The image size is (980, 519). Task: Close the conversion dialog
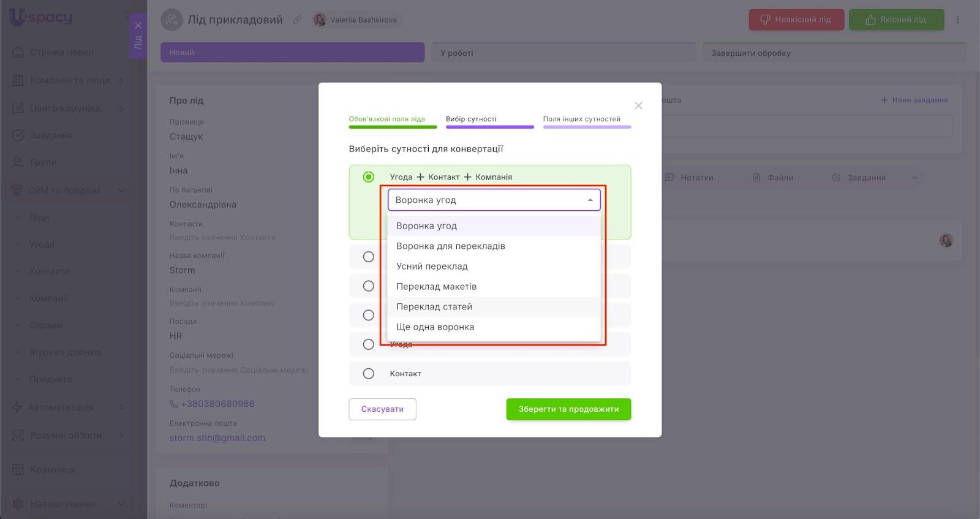[638, 105]
